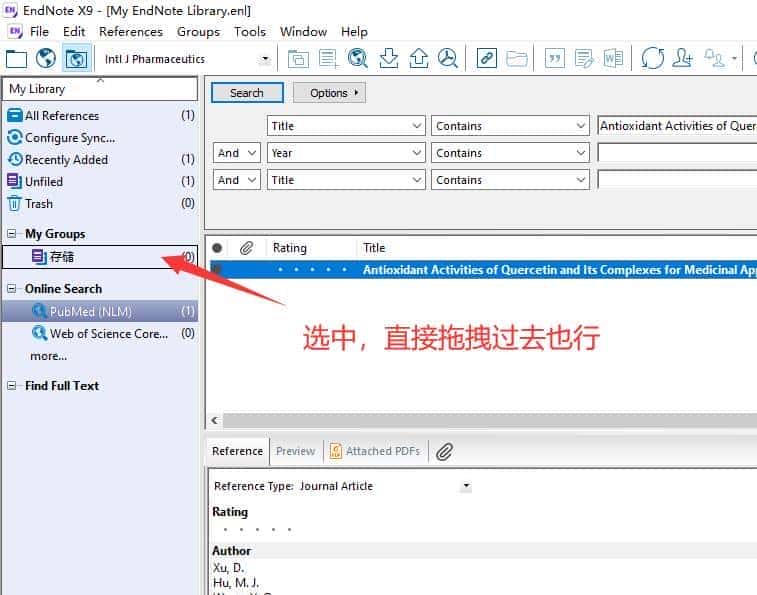
Task: Select Recently Added group
Action: pyautogui.click(x=100, y=159)
